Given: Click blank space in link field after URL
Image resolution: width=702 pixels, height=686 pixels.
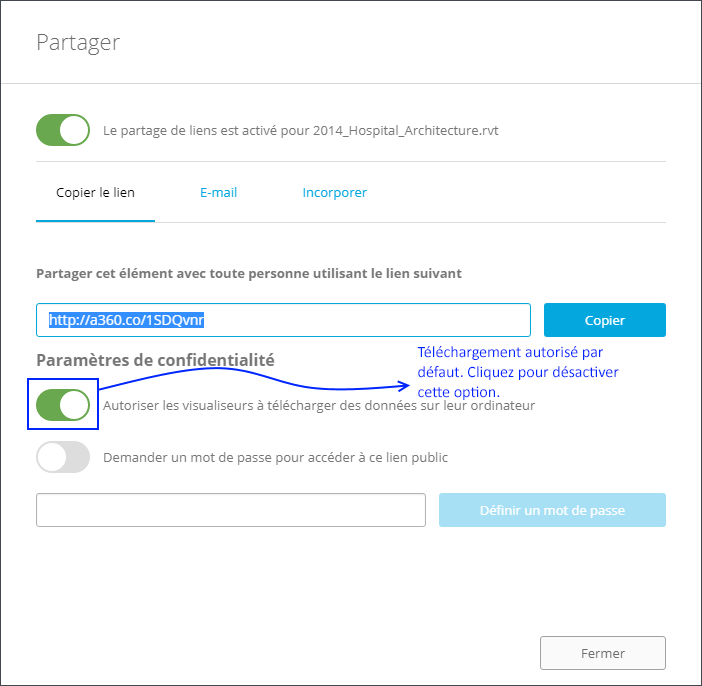Looking at the screenshot, I should [x=380, y=320].
